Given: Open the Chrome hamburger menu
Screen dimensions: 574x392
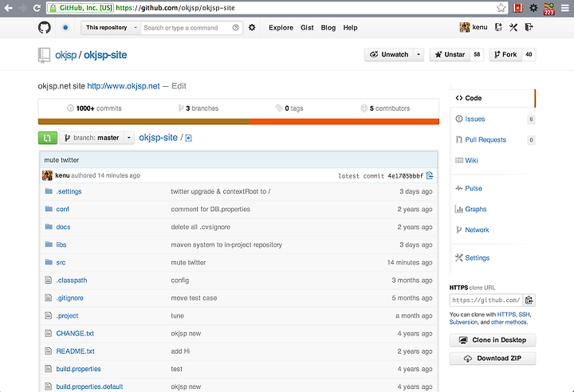Looking at the screenshot, I should point(565,8).
